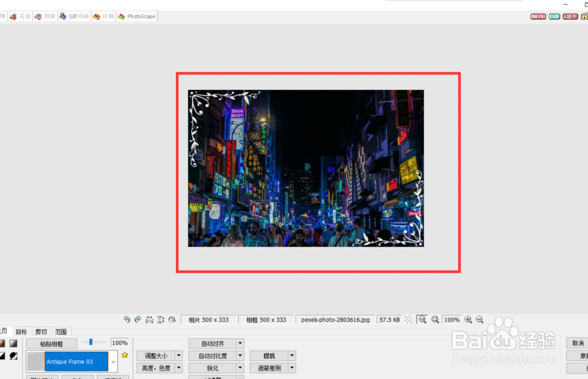Screen dimensions: 588x379
Task: Click the pexels-photo-2803616.jpg file name
Action: [335, 320]
